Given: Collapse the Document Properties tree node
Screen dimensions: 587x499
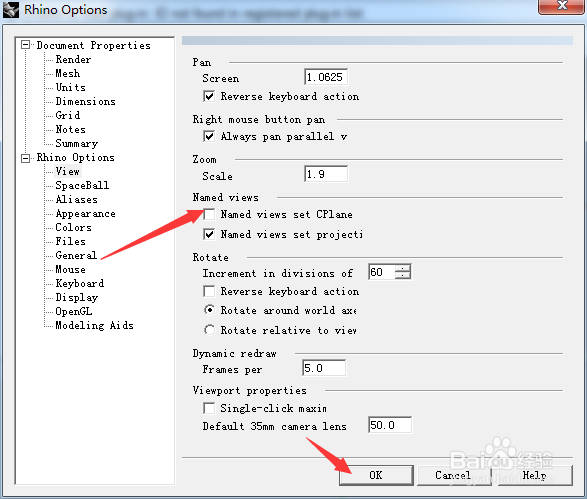Looking at the screenshot, I should 25,45.
